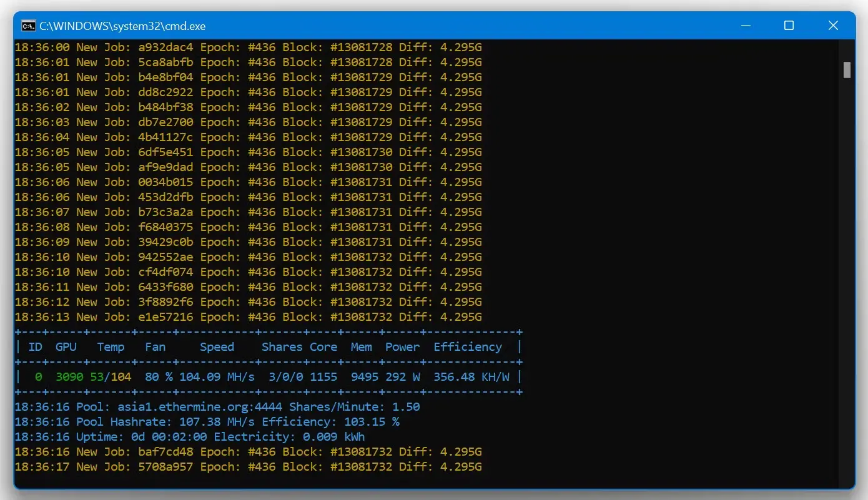The image size is (868, 500).
Task: Click the 292 W power reading
Action: [x=403, y=377]
